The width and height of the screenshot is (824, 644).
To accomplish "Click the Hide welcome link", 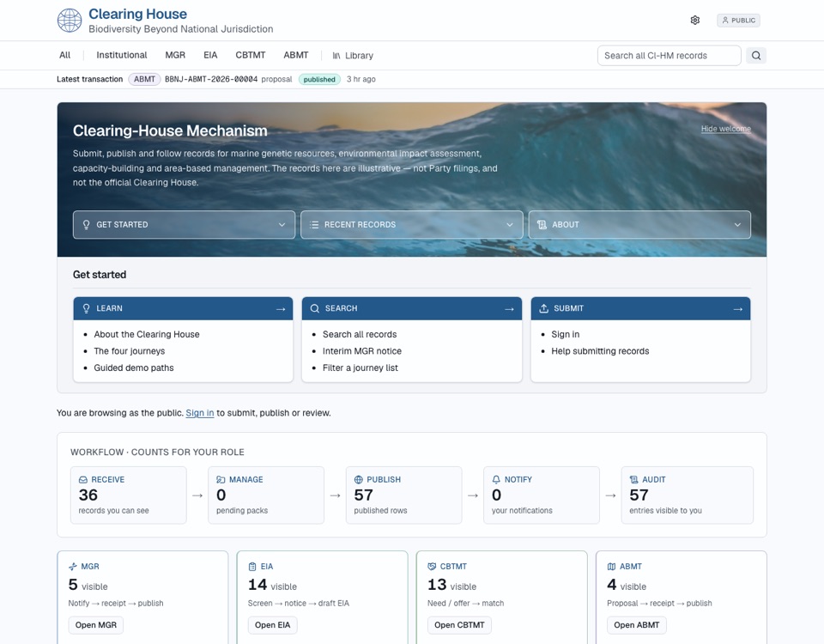I will 726,129.
